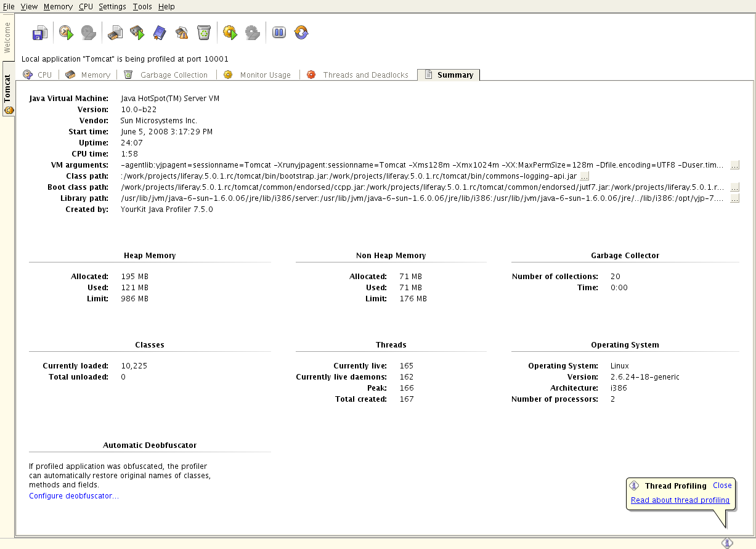Switch to the Memory tab

pyautogui.click(x=88, y=75)
